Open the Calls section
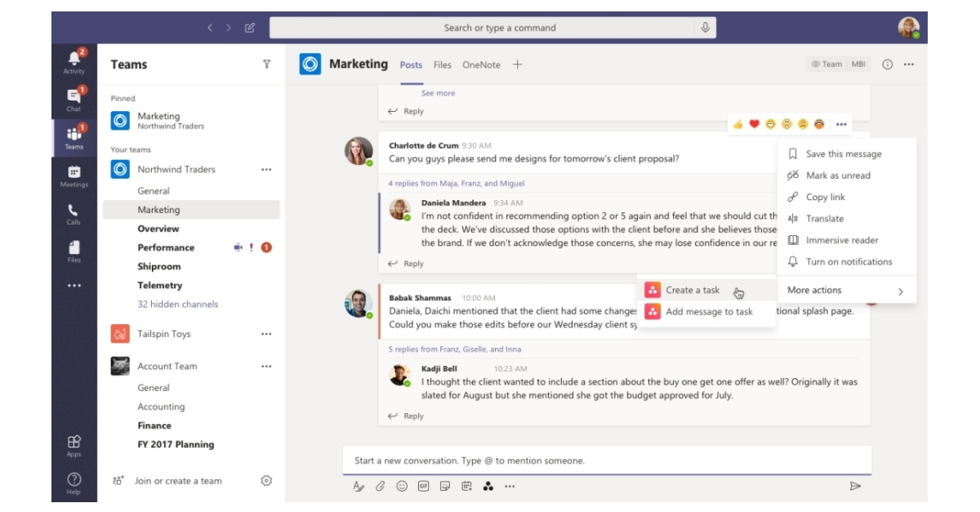The image size is (980, 512). point(73,214)
